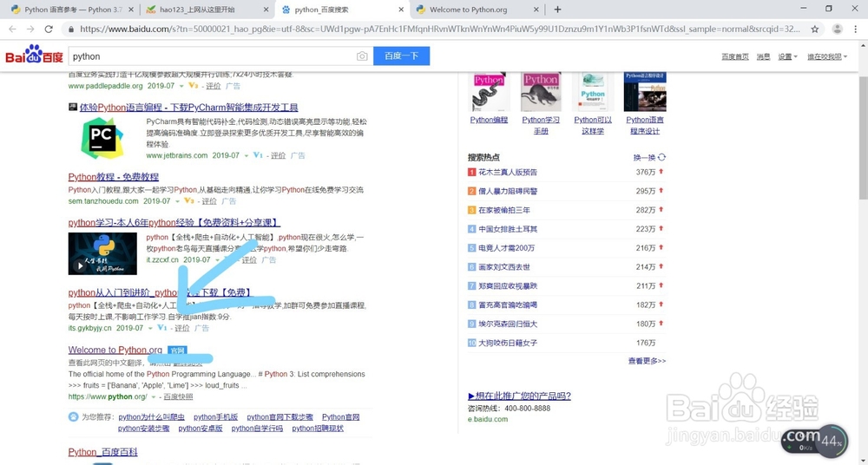The width and height of the screenshot is (868, 465).
Task: Go forward with browser forward arrow
Action: [x=30, y=29]
